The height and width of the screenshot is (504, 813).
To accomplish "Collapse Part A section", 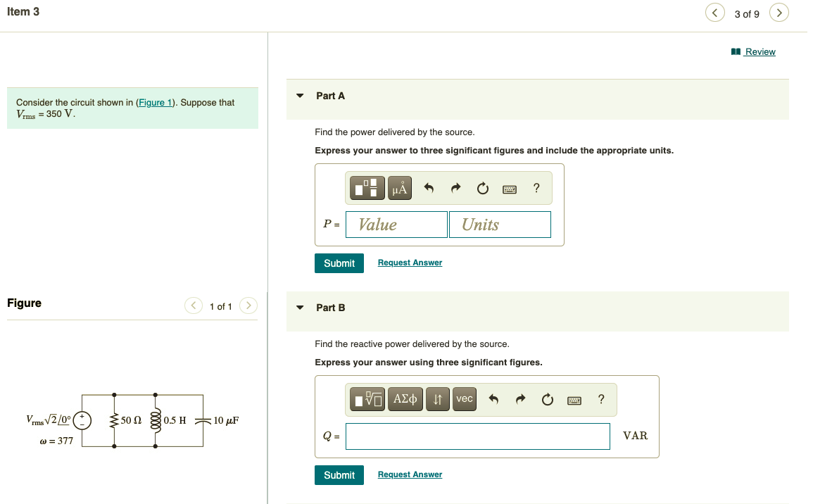I will (x=300, y=96).
